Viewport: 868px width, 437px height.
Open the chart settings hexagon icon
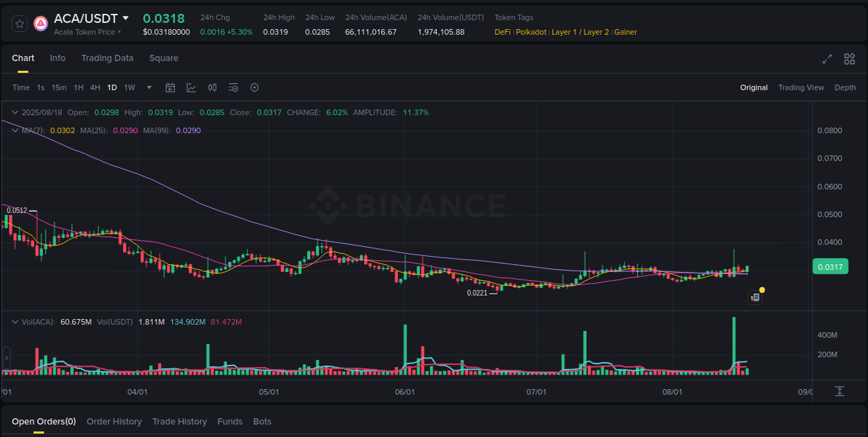(254, 87)
